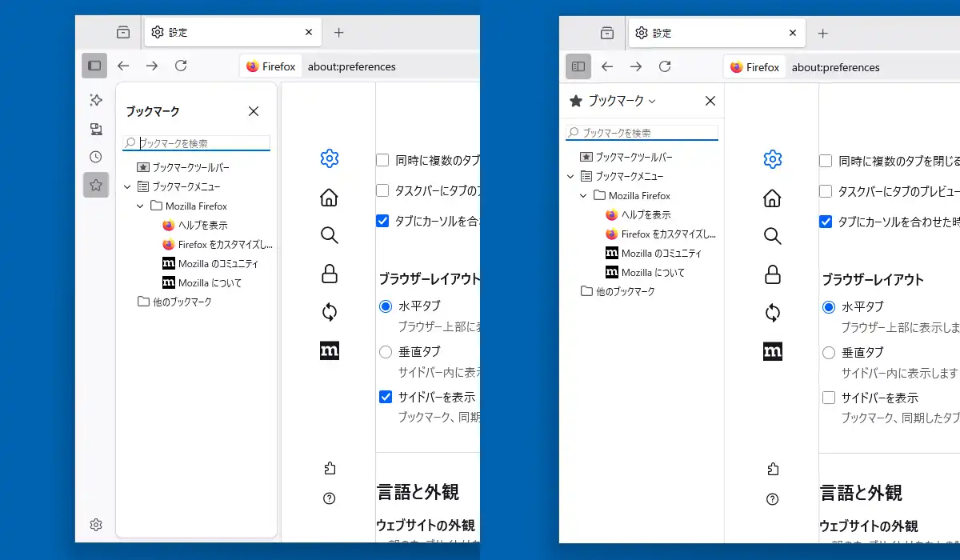Open the Firefox View icon in left window tab bar
Image resolution: width=960 pixels, height=560 pixels.
pos(123,32)
